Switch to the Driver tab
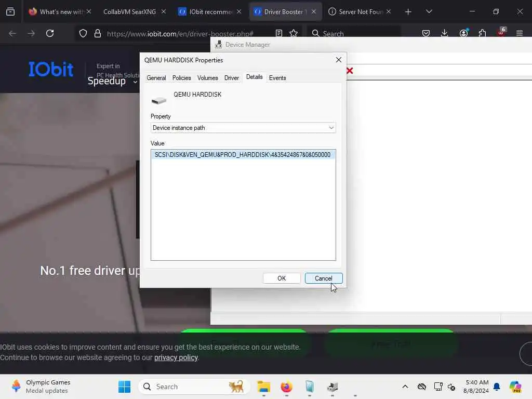Screen dimensions: 532x399 (x=231, y=78)
